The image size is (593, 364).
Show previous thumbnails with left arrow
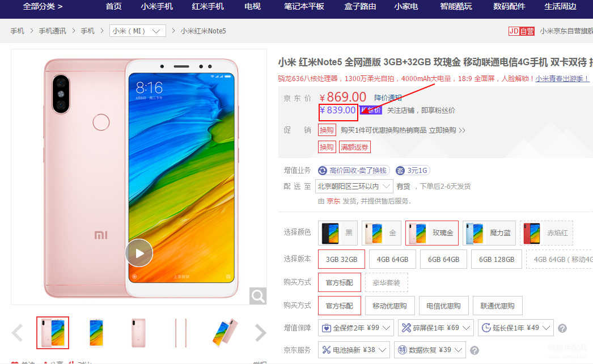point(18,333)
